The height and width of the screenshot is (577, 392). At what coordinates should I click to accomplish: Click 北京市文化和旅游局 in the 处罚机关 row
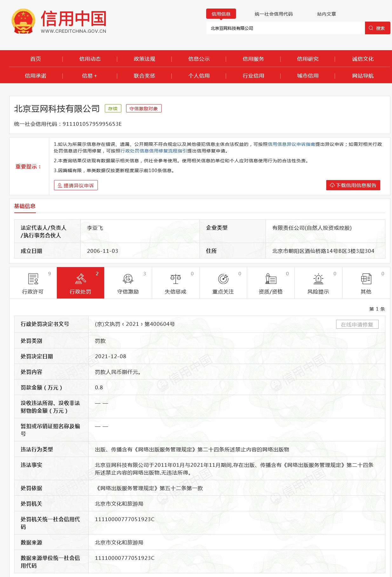click(119, 504)
